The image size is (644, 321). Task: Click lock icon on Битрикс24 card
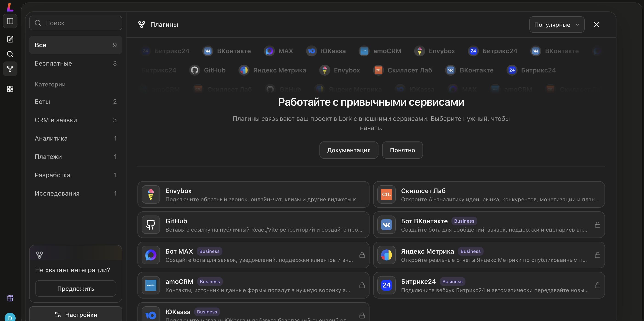pos(597,285)
